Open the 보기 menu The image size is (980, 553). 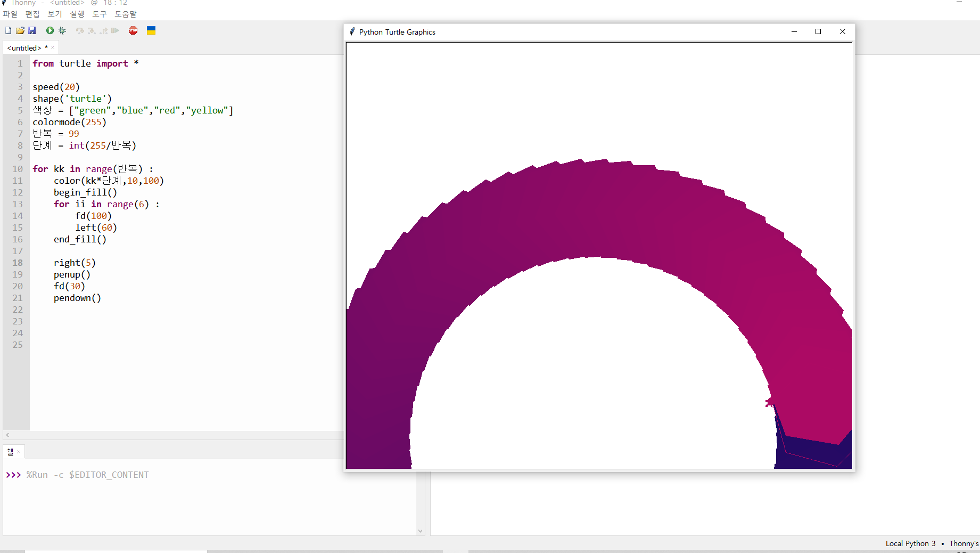click(x=55, y=14)
